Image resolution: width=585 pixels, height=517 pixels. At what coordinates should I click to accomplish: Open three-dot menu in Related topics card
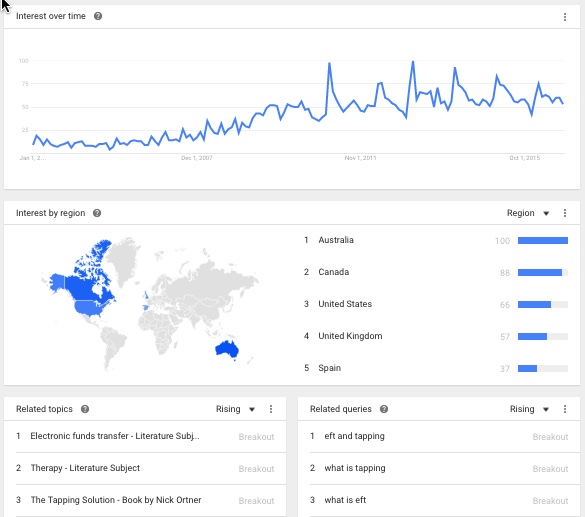pos(271,409)
